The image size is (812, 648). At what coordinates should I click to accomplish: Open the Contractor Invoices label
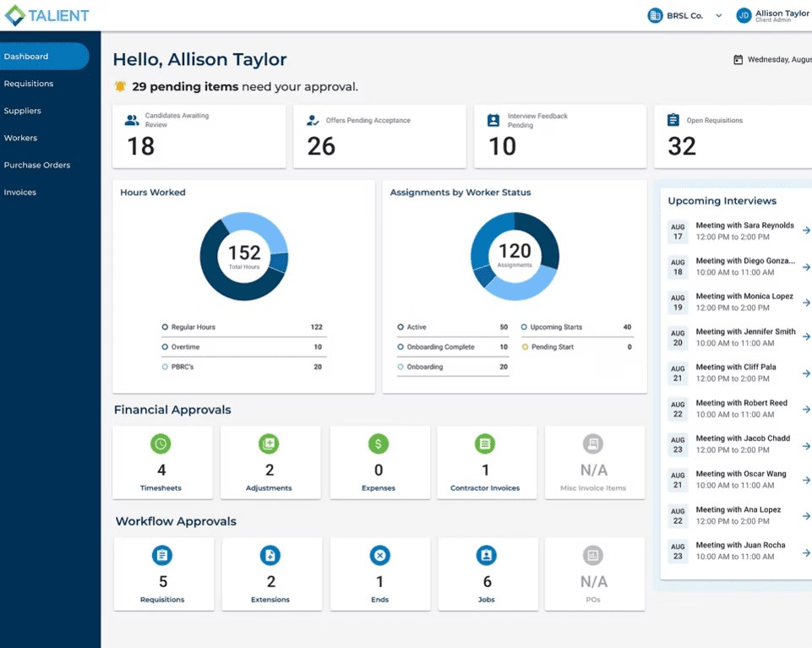click(x=485, y=488)
